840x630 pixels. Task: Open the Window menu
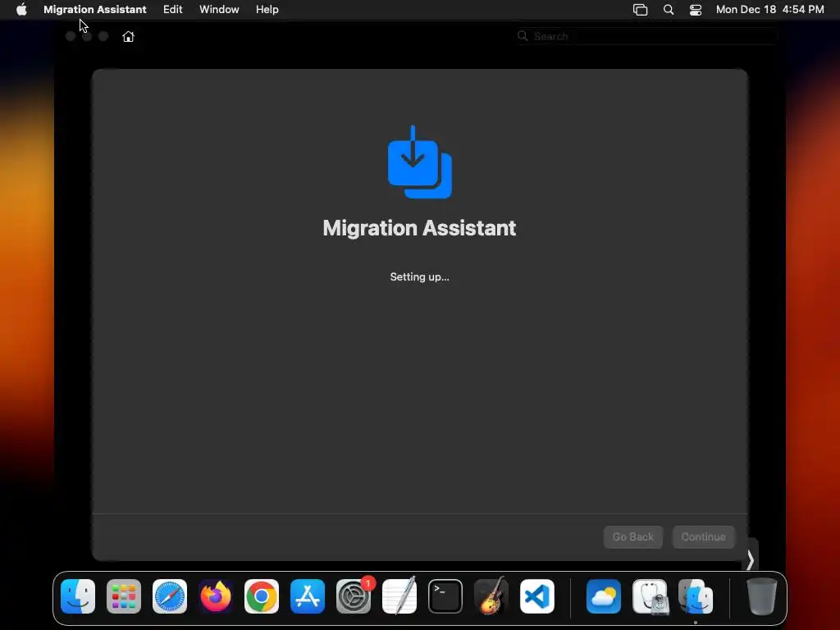coord(219,9)
